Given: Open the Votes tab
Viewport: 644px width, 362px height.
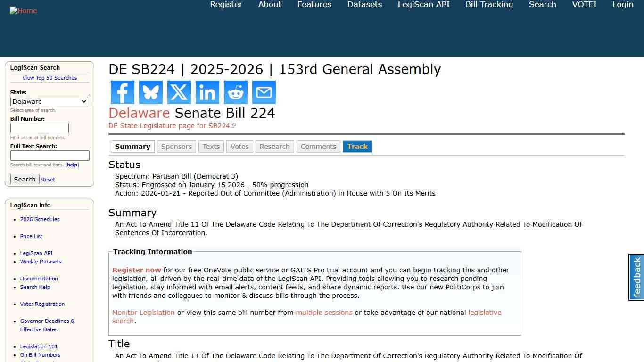Looking at the screenshot, I should (x=239, y=147).
